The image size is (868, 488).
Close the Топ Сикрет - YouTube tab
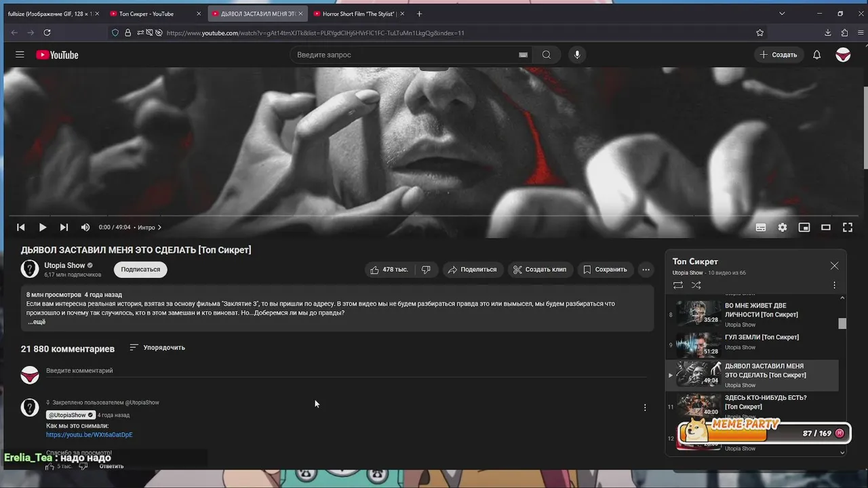click(199, 14)
